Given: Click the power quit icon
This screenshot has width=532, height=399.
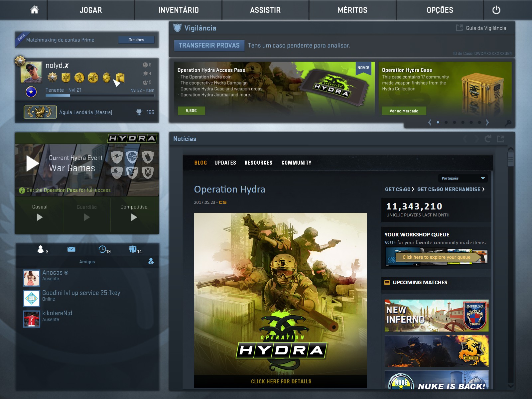Looking at the screenshot, I should coord(496,10).
